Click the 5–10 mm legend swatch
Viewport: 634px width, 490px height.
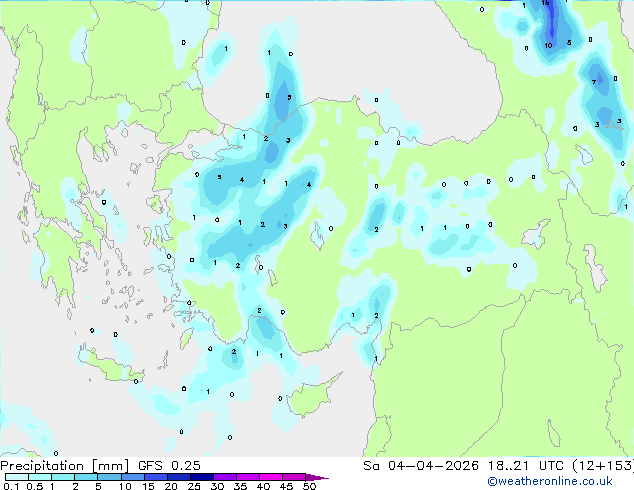point(109,477)
